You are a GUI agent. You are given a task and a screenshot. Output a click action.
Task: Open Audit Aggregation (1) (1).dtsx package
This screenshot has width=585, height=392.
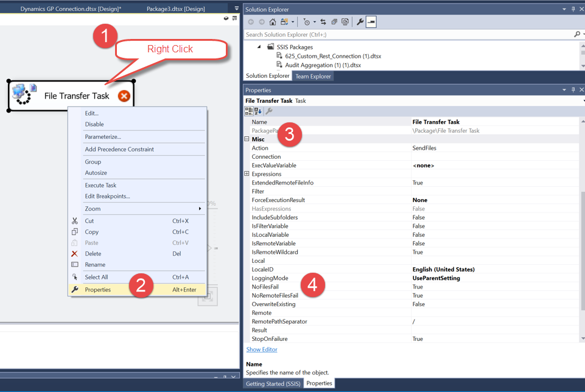point(323,65)
